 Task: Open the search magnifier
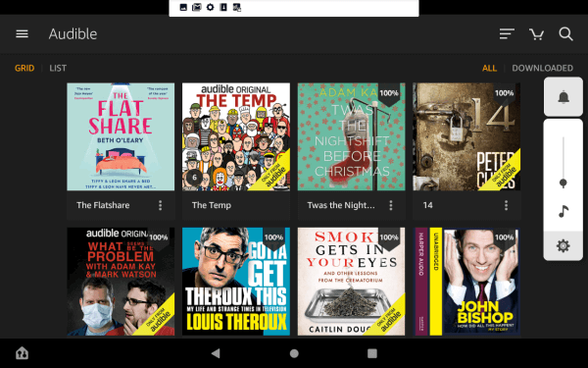pos(565,34)
